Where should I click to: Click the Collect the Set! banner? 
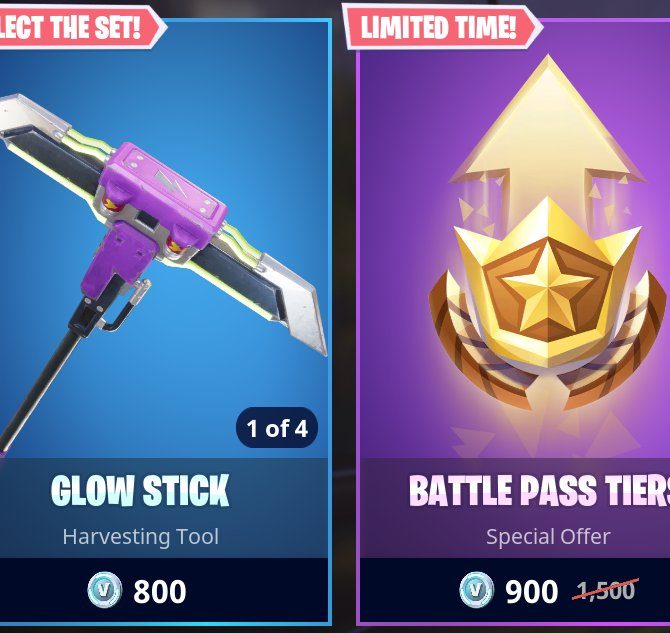point(82,27)
